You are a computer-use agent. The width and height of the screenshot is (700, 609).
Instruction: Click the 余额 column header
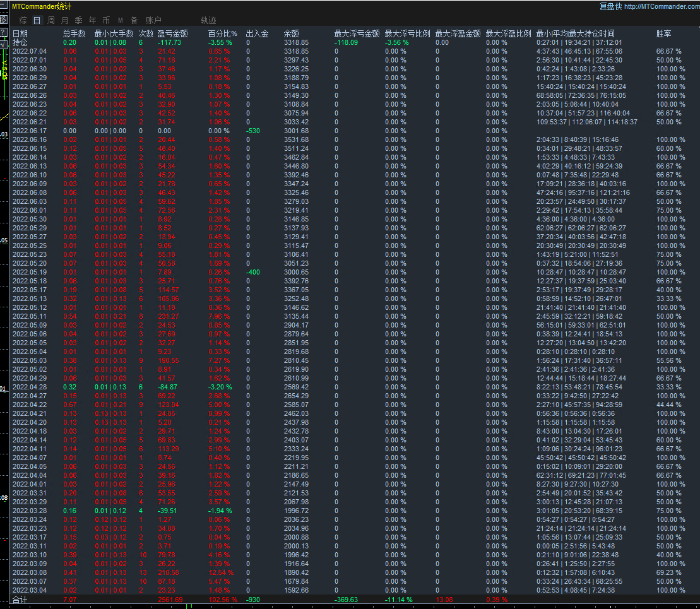[292, 33]
